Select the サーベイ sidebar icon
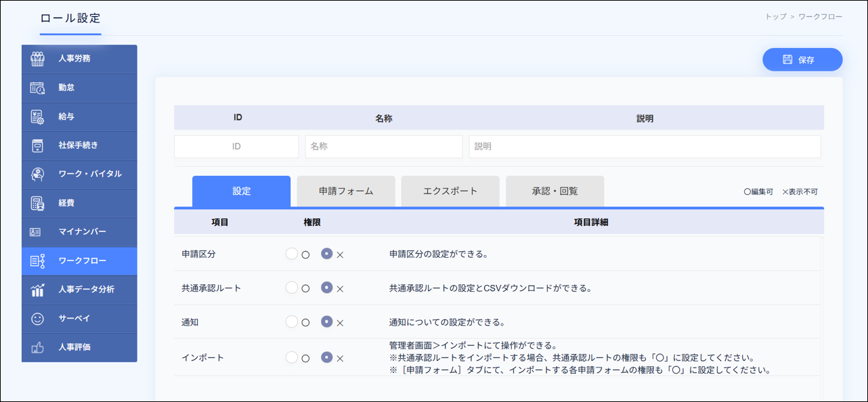The image size is (868, 402). click(37, 318)
